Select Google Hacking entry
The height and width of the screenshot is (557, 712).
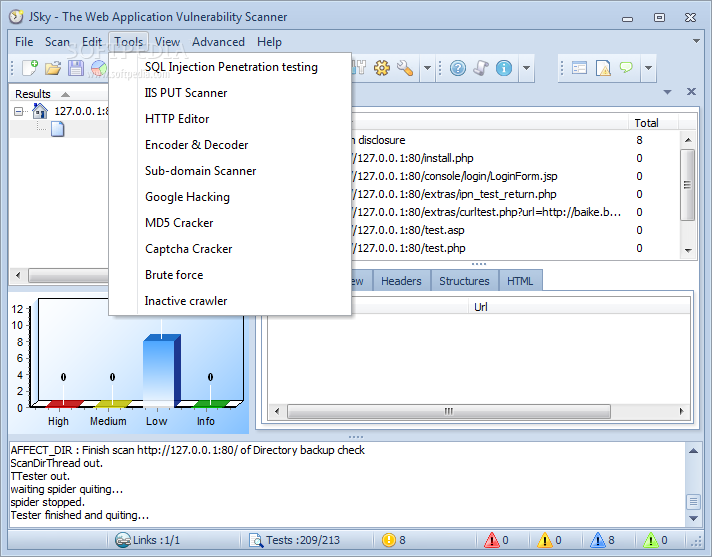point(231,197)
